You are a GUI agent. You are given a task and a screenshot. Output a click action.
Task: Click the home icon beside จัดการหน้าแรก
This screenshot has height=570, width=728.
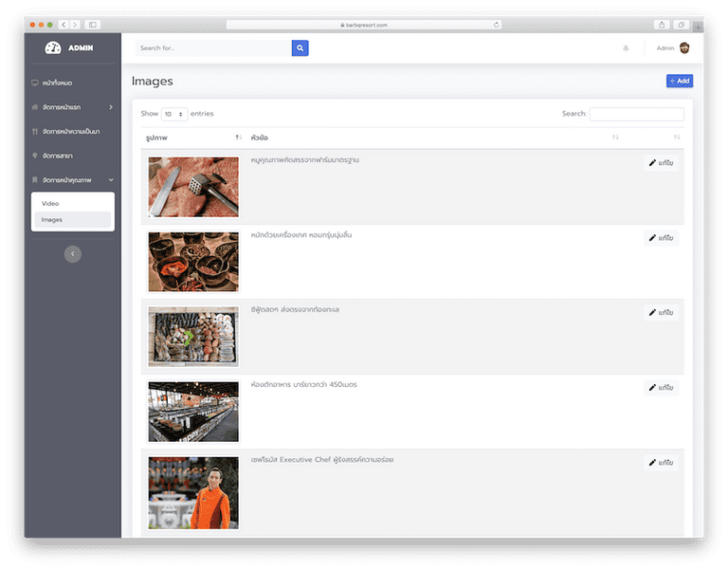click(35, 107)
